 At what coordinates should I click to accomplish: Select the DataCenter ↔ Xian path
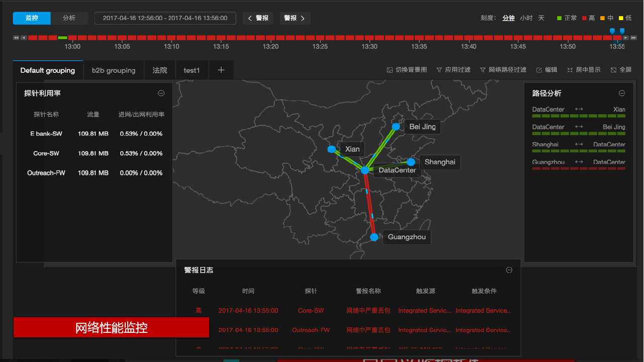[579, 112]
